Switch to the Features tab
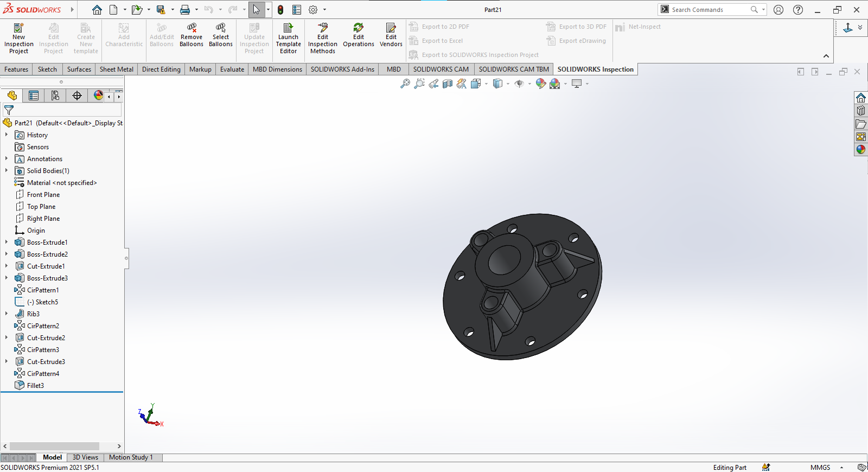Screen dimensions: 868x472 16,69
